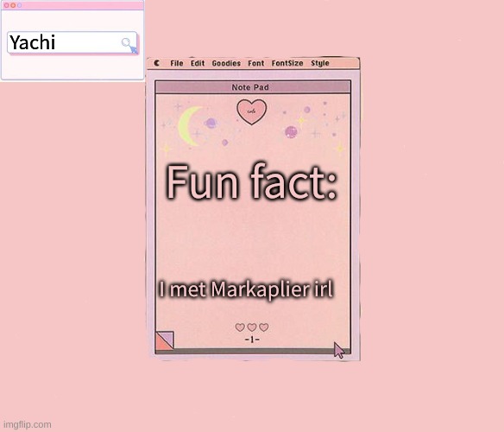Click the purple dot of search window
The height and width of the screenshot is (432, 504).
(x=20, y=5)
